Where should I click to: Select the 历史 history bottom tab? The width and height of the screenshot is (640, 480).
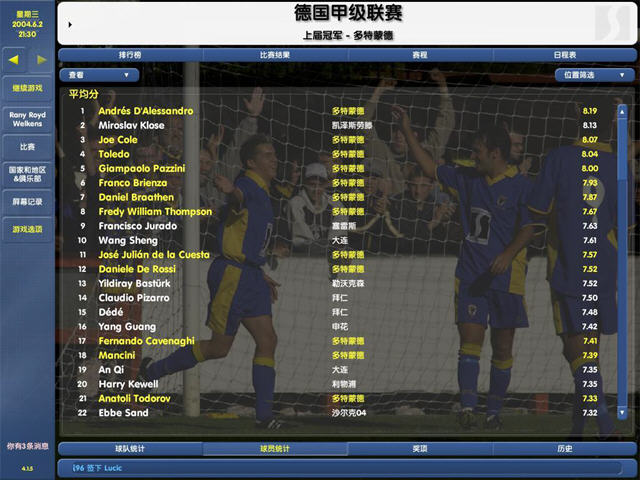(564, 449)
